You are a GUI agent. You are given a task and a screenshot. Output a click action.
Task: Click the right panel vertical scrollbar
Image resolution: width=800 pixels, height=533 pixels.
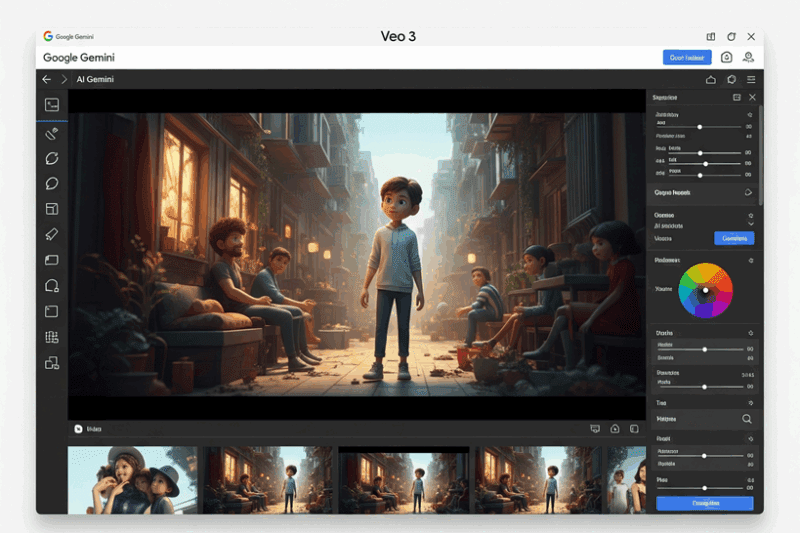click(x=760, y=156)
